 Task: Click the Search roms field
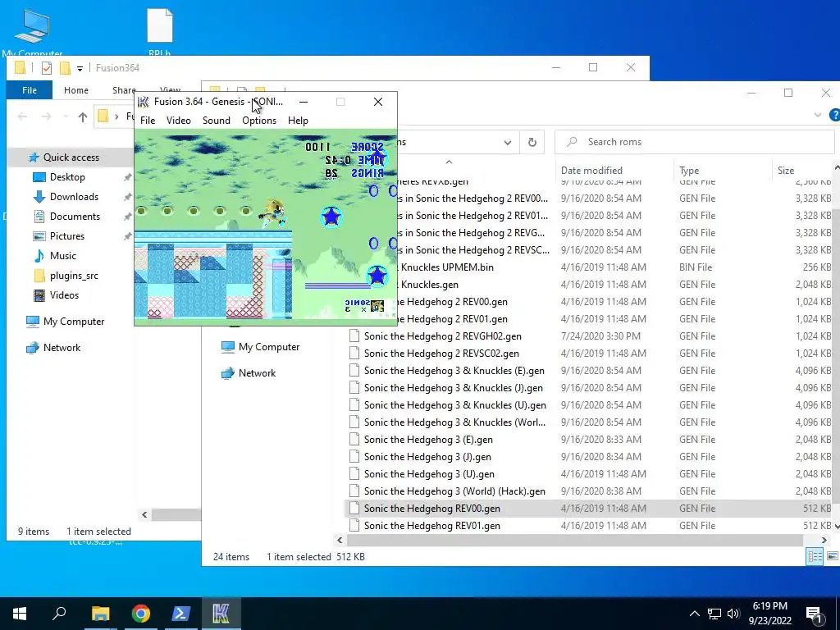pos(694,142)
